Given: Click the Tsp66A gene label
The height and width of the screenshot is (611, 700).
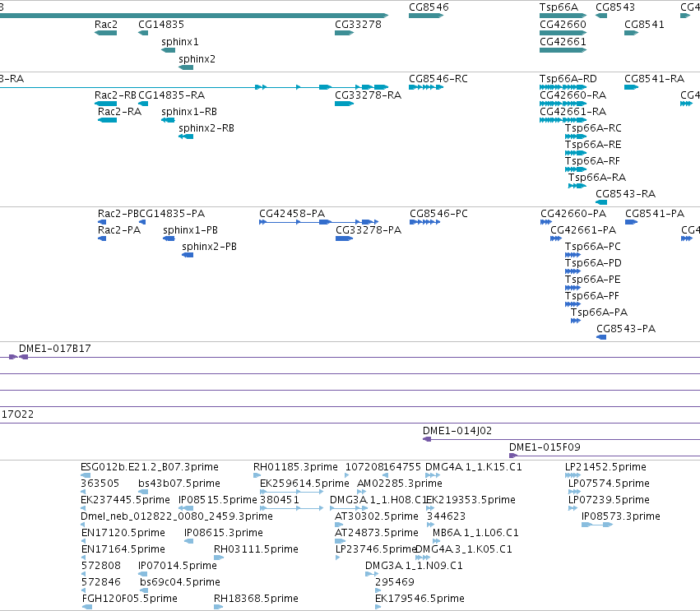Looking at the screenshot, I should [559, 7].
